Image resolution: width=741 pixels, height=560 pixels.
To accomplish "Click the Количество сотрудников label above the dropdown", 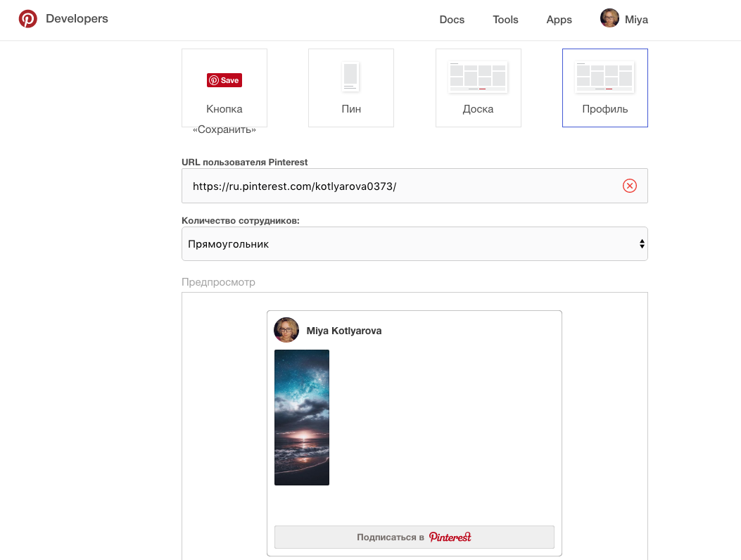I will click(x=241, y=220).
